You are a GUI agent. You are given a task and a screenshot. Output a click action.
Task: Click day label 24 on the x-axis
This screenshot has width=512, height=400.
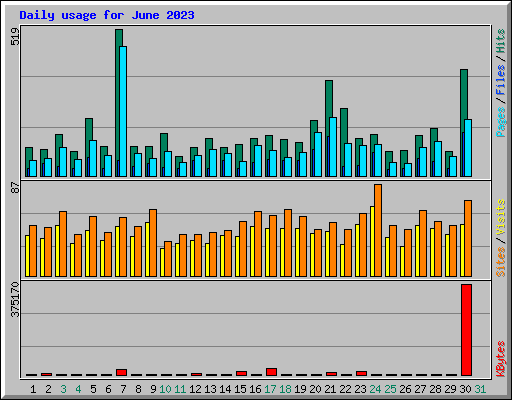click(x=375, y=389)
